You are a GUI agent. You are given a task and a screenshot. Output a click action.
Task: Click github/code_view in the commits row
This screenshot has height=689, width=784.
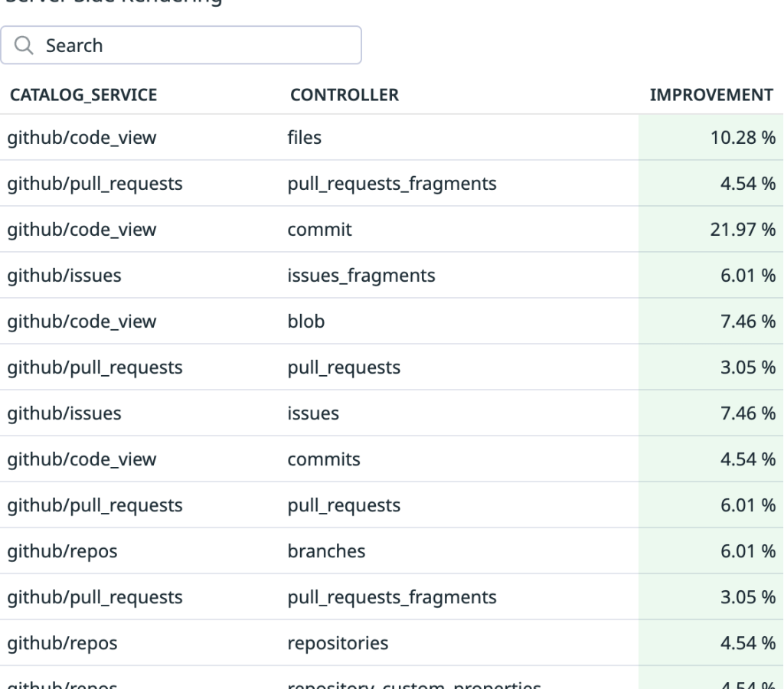[81, 459]
